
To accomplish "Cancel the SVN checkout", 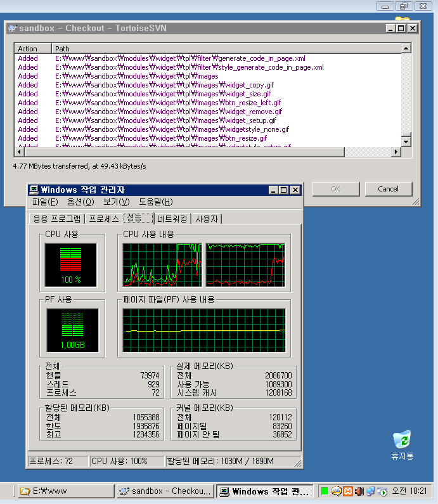I will click(x=388, y=189).
